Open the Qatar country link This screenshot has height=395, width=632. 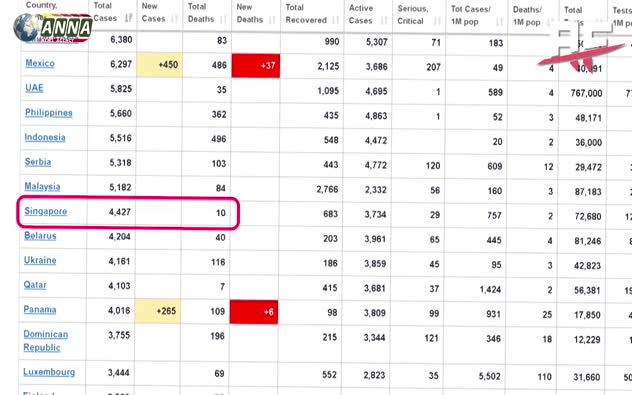tap(35, 285)
